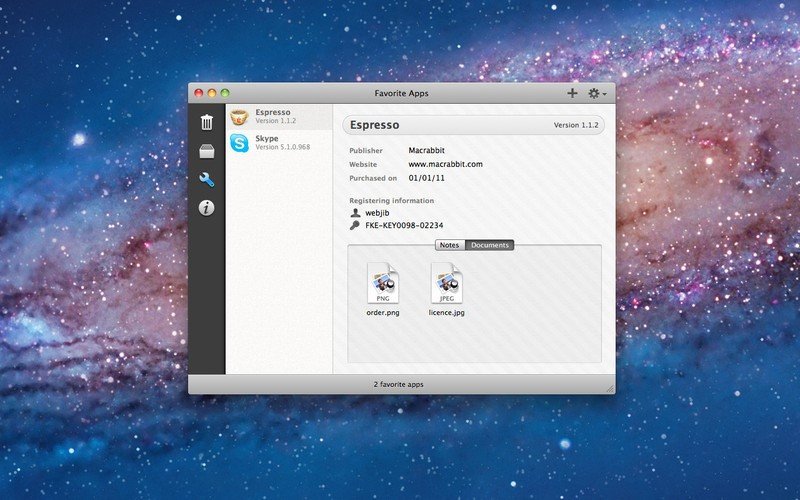Click the Skype app icon in list

coord(239,143)
